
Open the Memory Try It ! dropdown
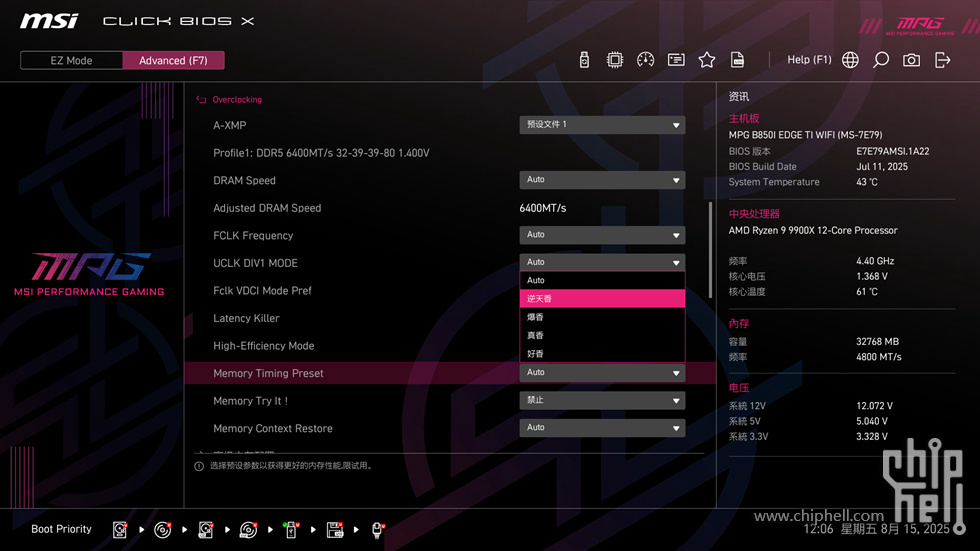(x=602, y=400)
